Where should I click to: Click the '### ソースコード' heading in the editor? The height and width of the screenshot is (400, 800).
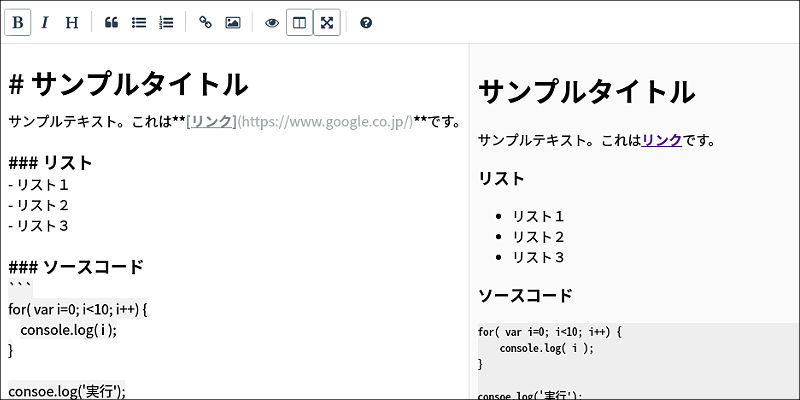[x=76, y=267]
